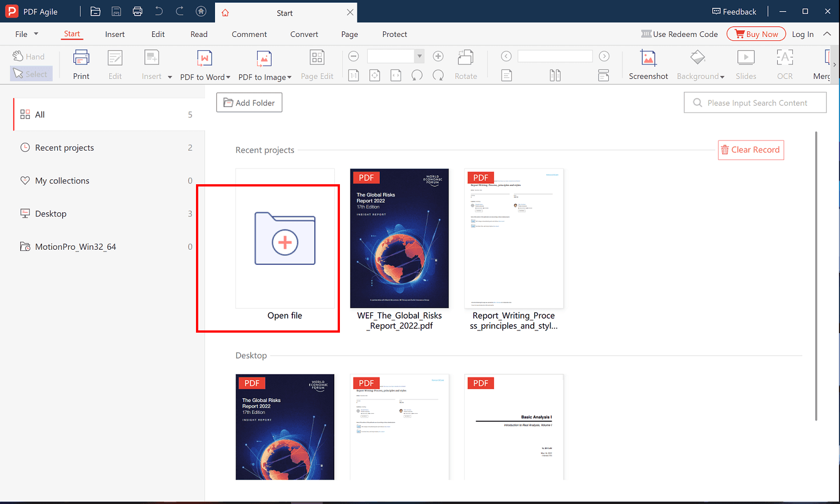840x504 pixels.
Task: Collapse the ribbon with the chevron
Action: tap(827, 34)
